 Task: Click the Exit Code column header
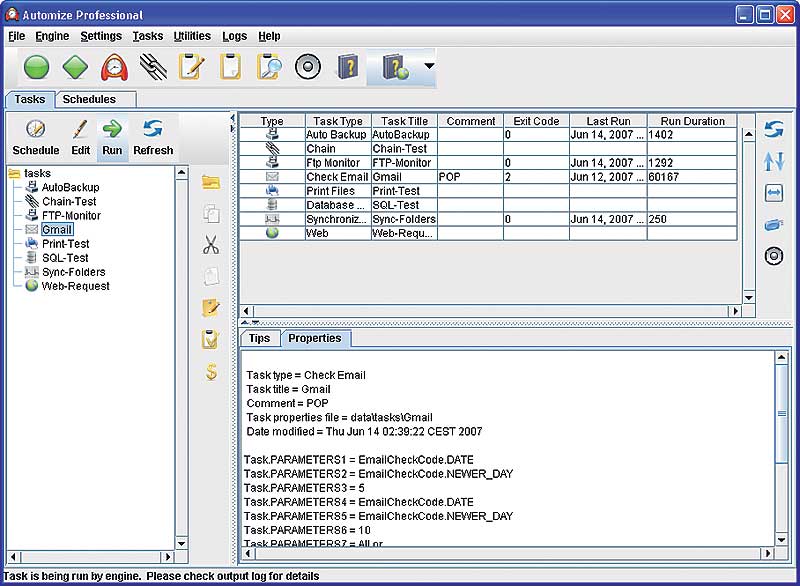tap(536, 121)
